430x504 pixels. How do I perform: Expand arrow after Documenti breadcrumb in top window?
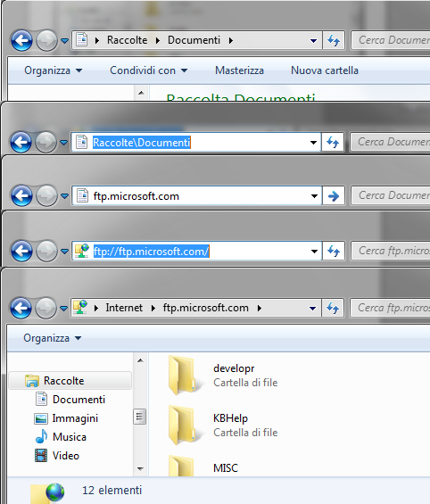click(x=231, y=40)
